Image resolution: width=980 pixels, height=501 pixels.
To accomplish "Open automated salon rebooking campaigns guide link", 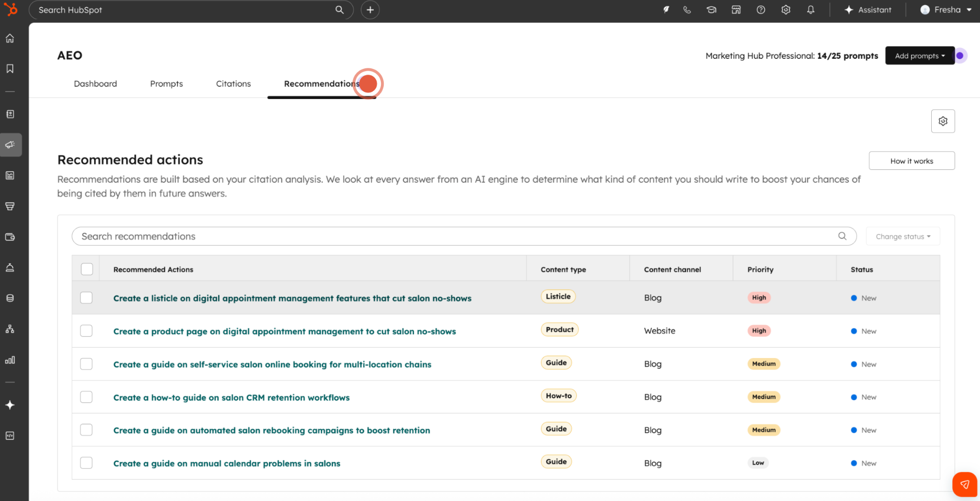I will 272,430.
